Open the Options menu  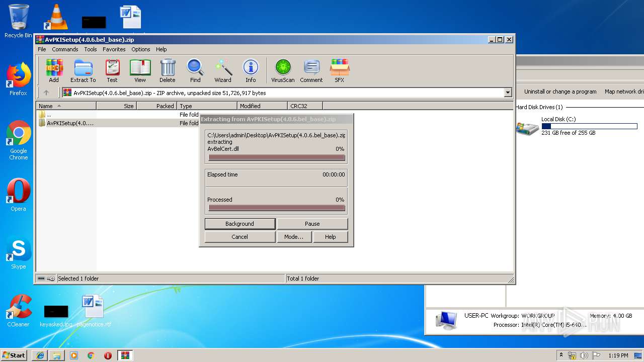click(x=141, y=49)
